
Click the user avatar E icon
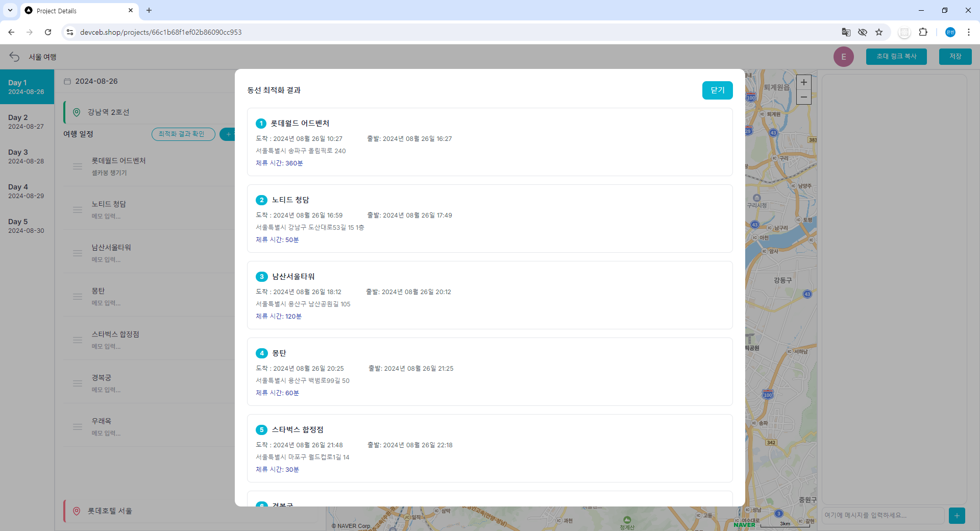point(843,57)
